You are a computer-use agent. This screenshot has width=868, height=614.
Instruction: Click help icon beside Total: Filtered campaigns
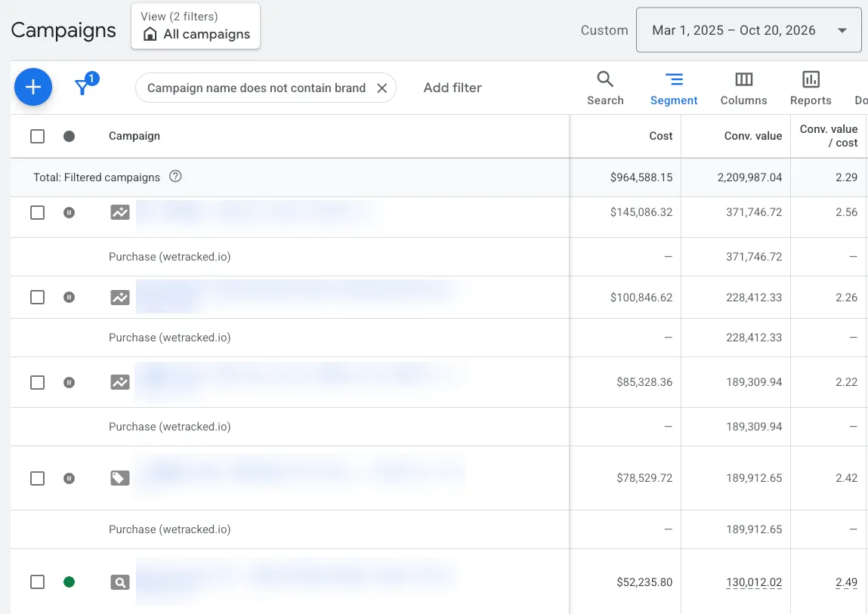point(175,177)
